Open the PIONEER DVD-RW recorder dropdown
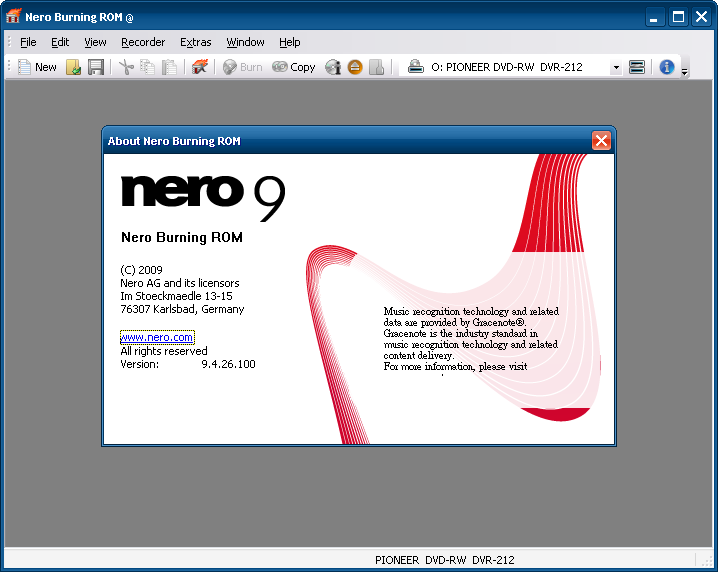 [616, 67]
